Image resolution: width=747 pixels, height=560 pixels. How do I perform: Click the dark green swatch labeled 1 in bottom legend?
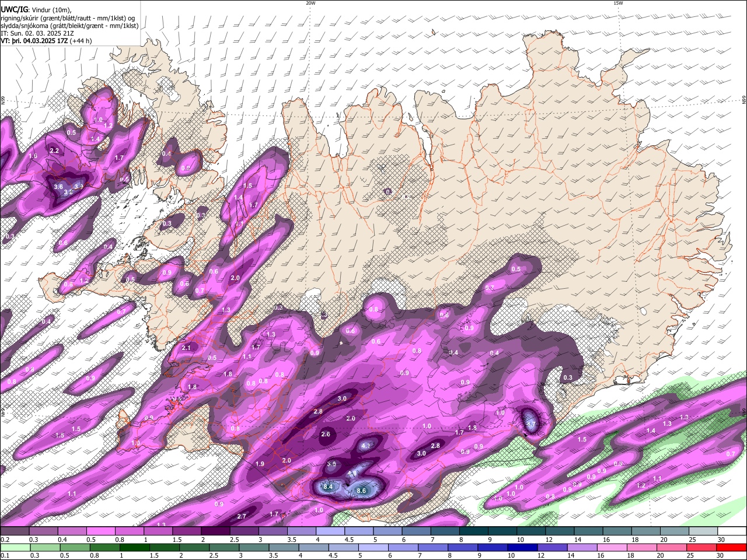134,547
